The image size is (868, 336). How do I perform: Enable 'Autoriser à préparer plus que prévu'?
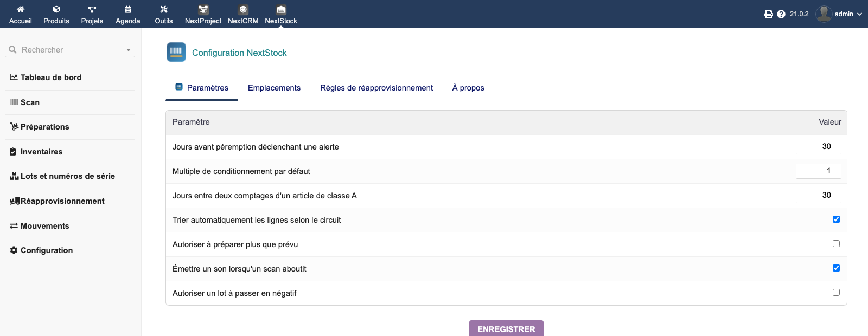click(x=836, y=244)
